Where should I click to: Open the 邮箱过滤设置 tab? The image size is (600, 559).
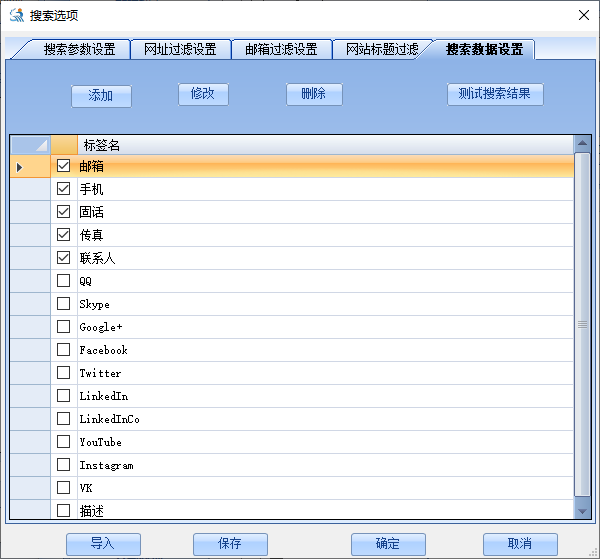tap(281, 49)
